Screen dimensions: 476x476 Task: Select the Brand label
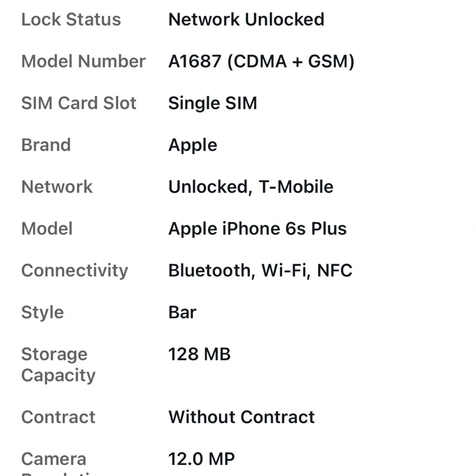46,145
